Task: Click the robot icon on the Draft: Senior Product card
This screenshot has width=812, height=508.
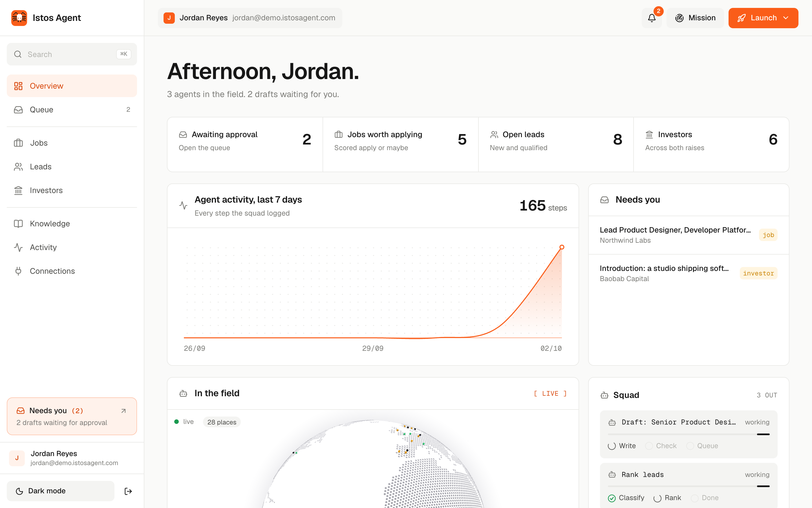Action: 612,422
